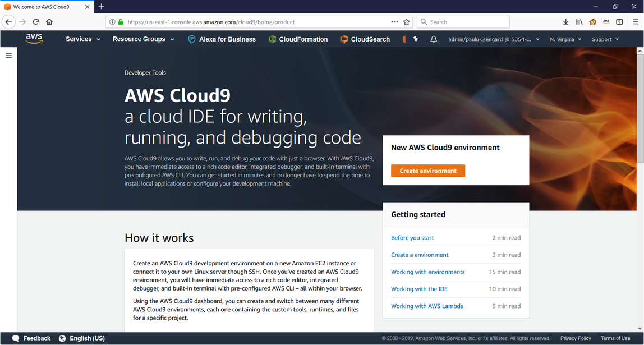Expand the Services dropdown

pos(83,39)
